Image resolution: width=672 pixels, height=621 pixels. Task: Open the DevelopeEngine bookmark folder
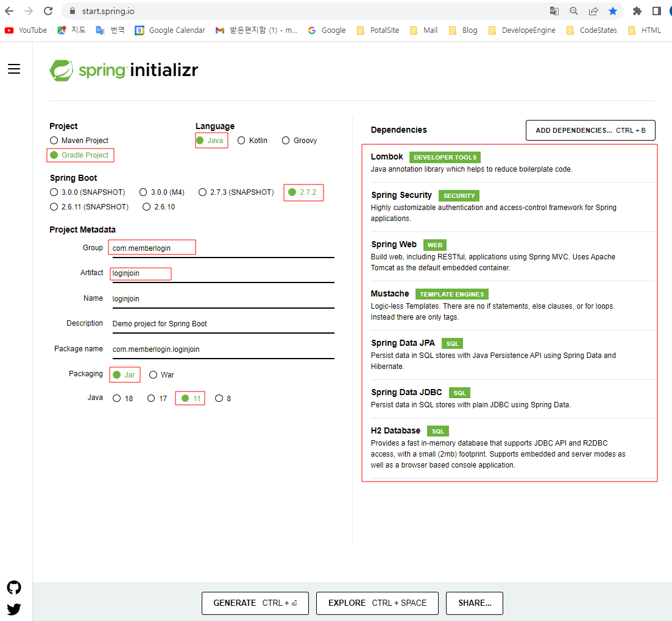point(522,30)
